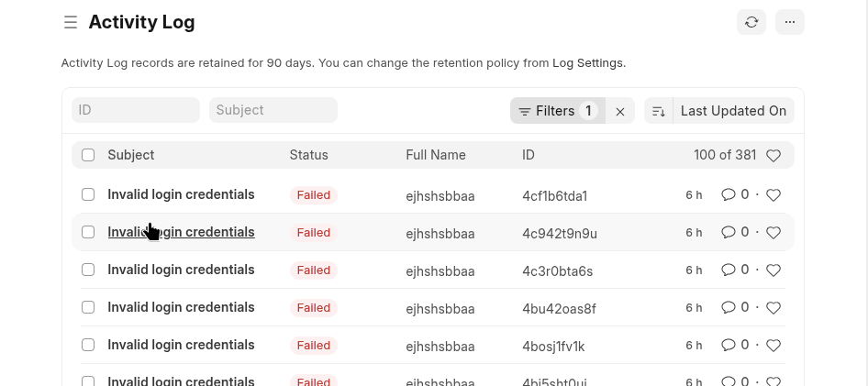Image resolution: width=868 pixels, height=386 pixels.
Task: Click comment icon on 4bu42oas8f row
Action: (x=729, y=308)
